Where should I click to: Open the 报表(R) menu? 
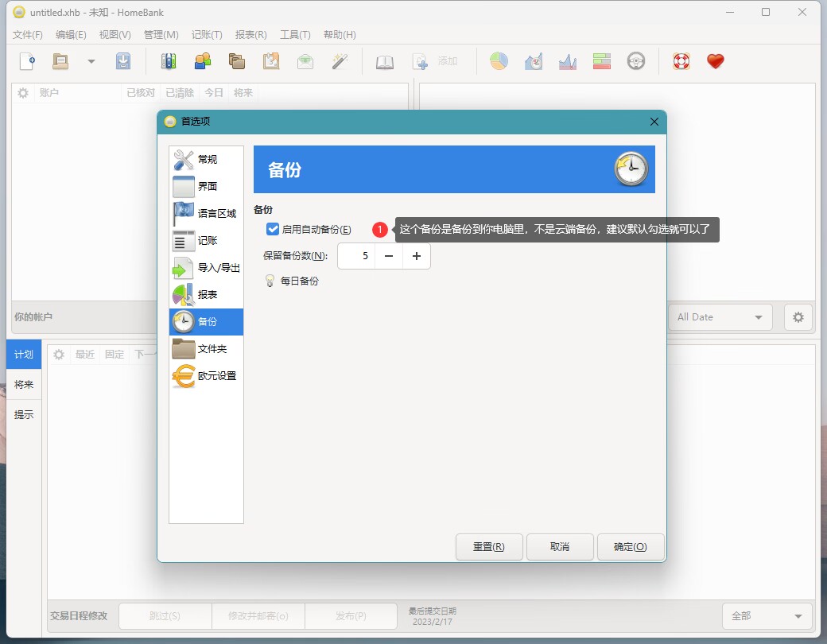(x=251, y=35)
